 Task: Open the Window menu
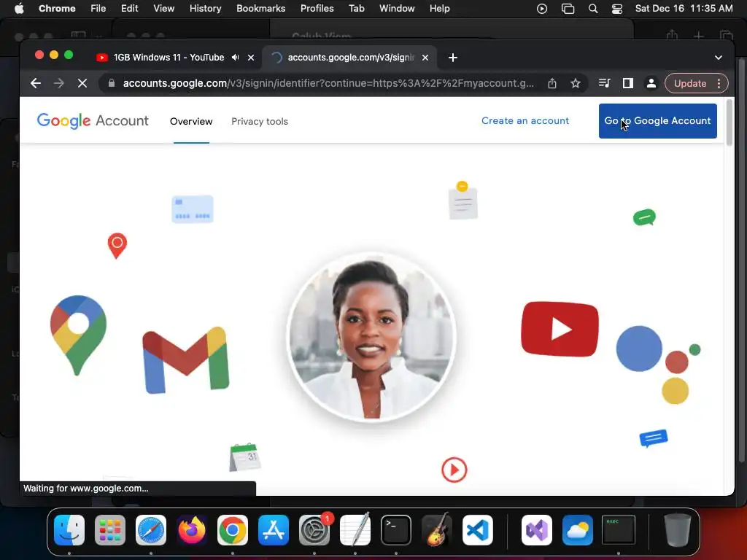click(x=397, y=9)
